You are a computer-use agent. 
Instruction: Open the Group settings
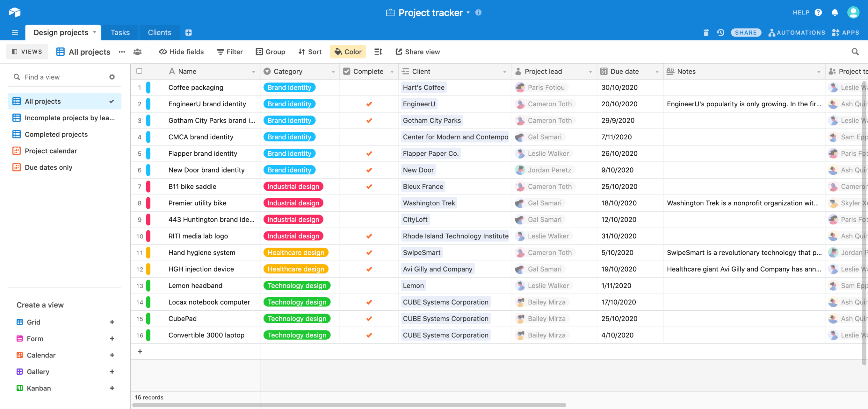(x=271, y=52)
